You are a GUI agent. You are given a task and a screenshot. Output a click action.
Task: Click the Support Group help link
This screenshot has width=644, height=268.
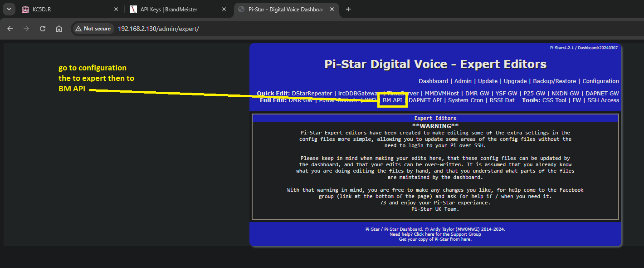tap(435, 234)
